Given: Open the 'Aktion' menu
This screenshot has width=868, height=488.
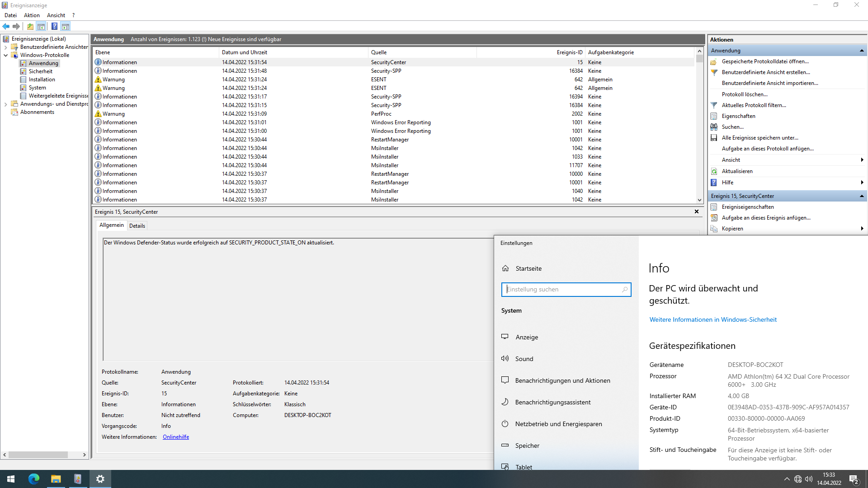Looking at the screenshot, I should tap(32, 15).
